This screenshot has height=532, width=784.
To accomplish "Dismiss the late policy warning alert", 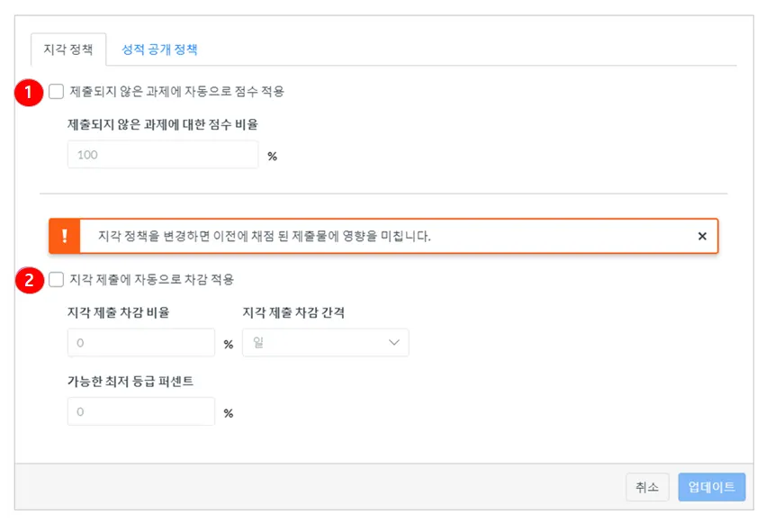I will pos(702,237).
